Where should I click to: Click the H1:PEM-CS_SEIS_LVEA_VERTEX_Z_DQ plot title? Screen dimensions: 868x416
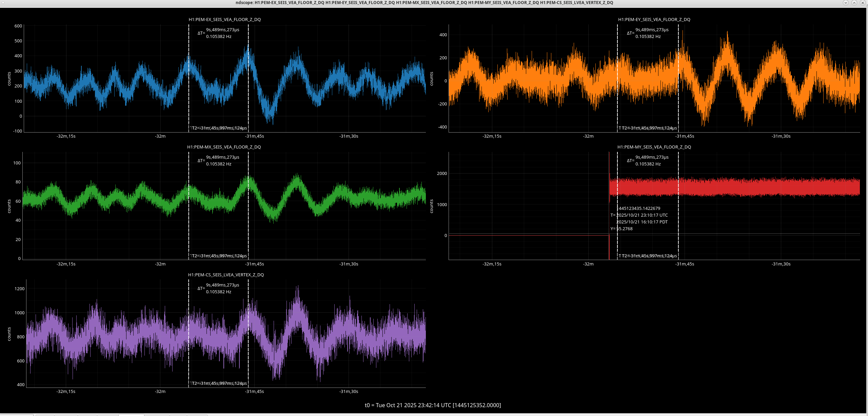coord(226,275)
